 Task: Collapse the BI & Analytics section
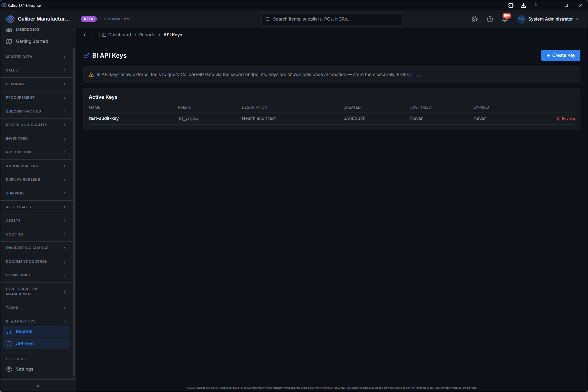pos(37,321)
